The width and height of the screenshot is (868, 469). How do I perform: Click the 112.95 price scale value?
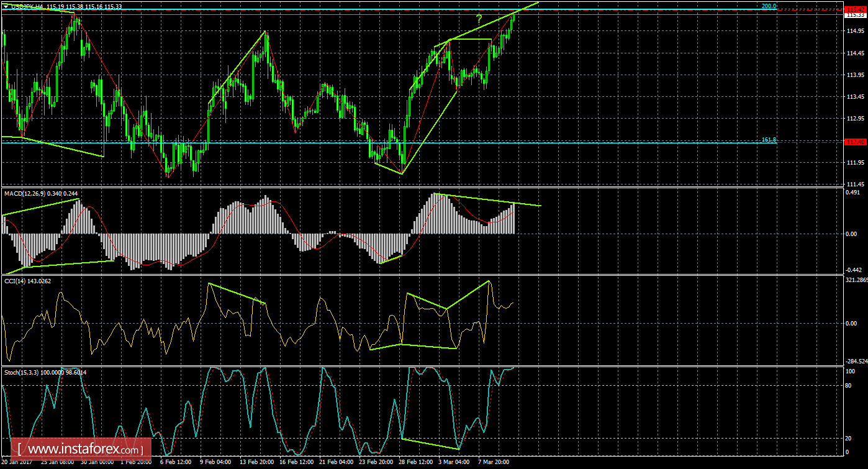coord(855,118)
